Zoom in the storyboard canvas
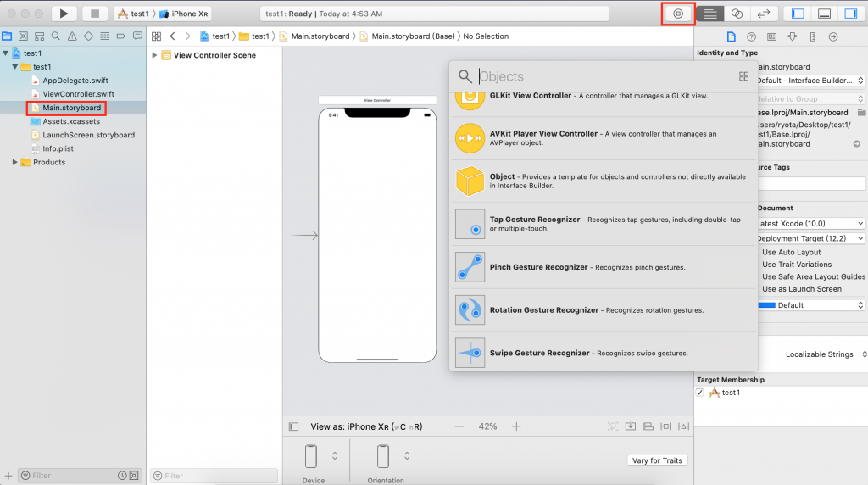The image size is (868, 485). tap(516, 426)
